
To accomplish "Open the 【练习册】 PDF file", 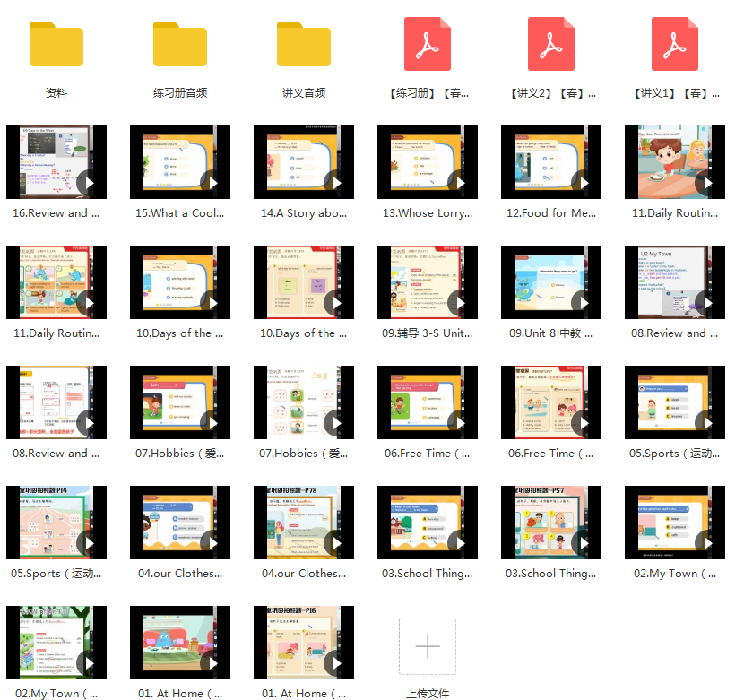I will [x=428, y=44].
